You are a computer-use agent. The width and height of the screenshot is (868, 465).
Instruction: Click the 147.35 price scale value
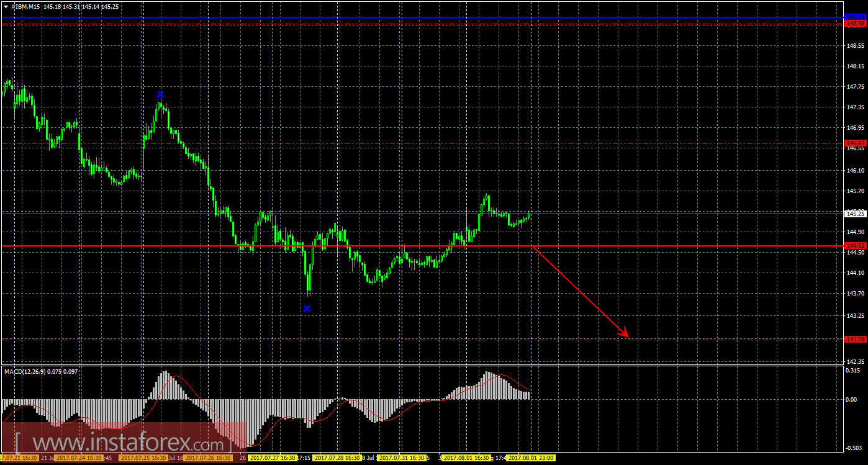click(856, 107)
